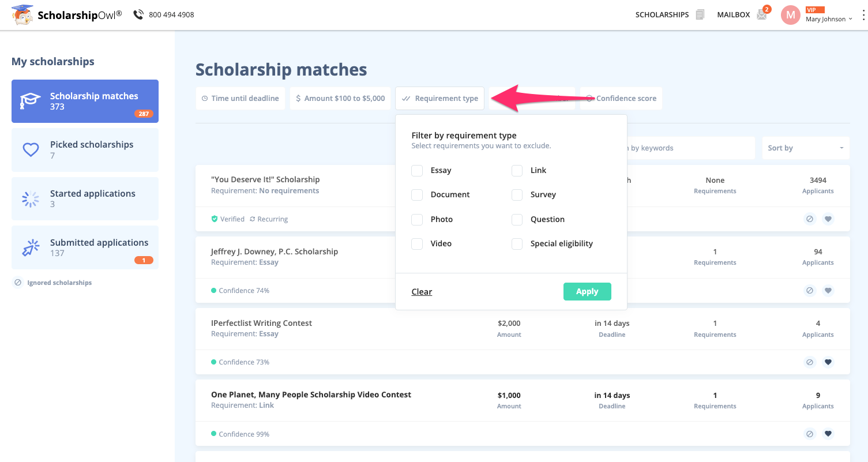
Task: Open the Sort by dropdown
Action: click(x=806, y=148)
